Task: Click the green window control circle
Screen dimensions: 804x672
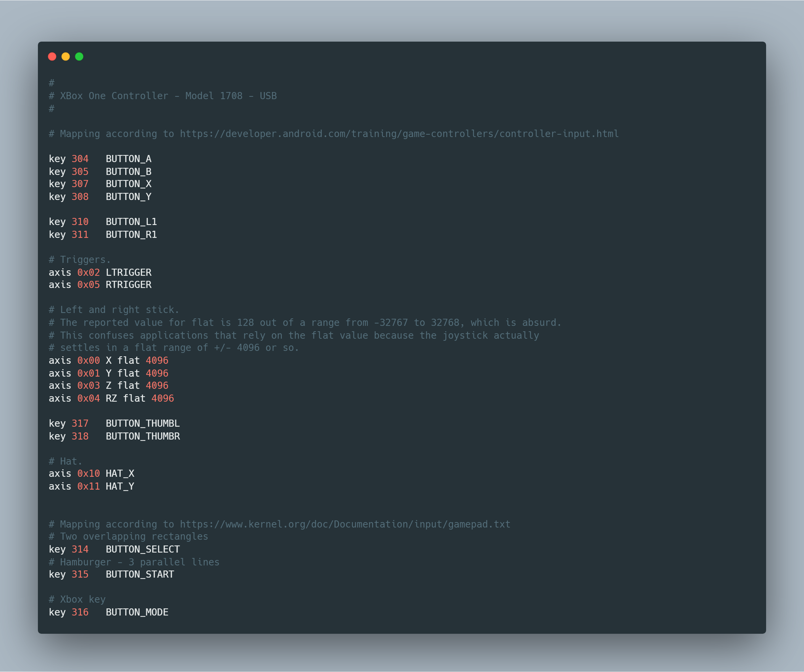Action: [x=79, y=56]
